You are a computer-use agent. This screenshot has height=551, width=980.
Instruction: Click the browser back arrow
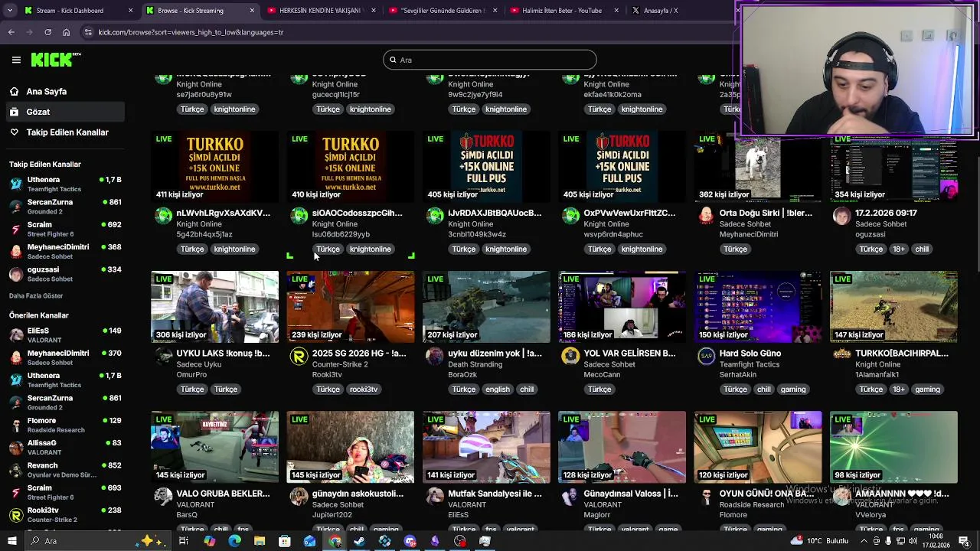(x=11, y=32)
